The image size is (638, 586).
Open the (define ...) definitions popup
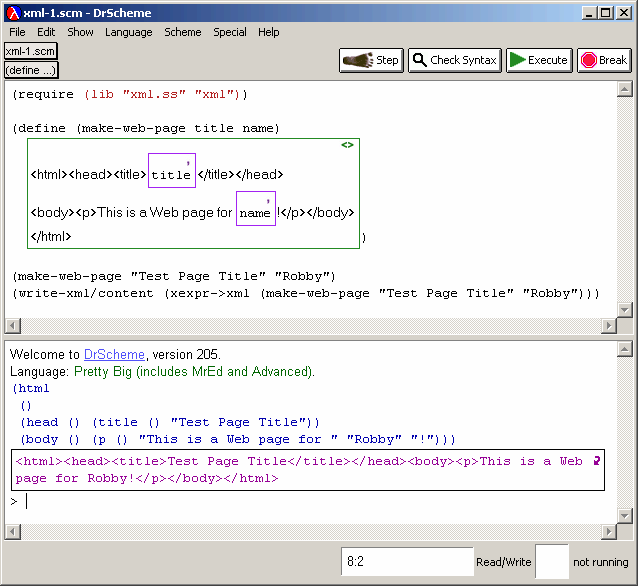[x=31, y=70]
